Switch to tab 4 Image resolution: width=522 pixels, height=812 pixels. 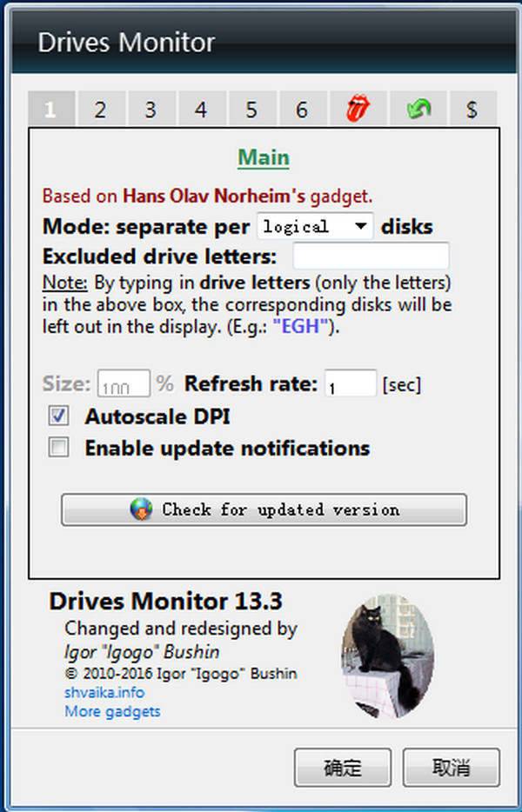[202, 109]
